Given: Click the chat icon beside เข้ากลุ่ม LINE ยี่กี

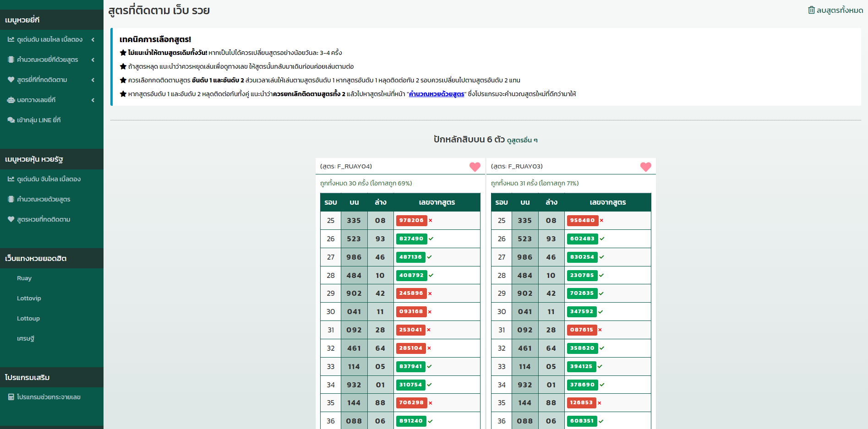Looking at the screenshot, I should [11, 120].
